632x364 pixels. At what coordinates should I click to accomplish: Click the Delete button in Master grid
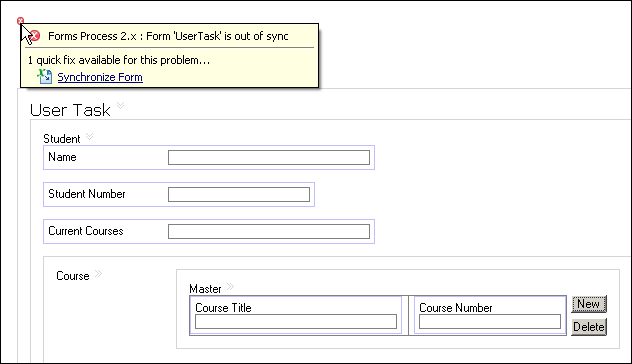click(589, 327)
